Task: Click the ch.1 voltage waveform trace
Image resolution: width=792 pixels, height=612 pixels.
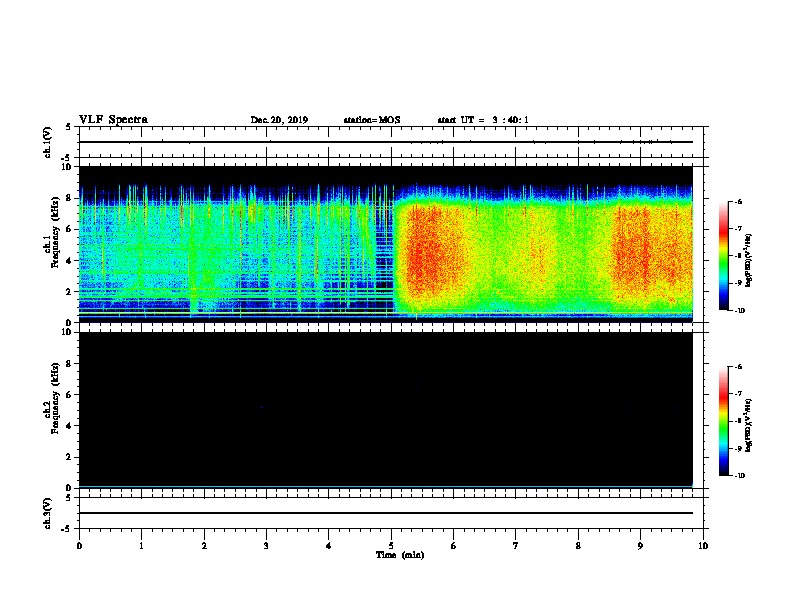Action: pyautogui.click(x=385, y=142)
